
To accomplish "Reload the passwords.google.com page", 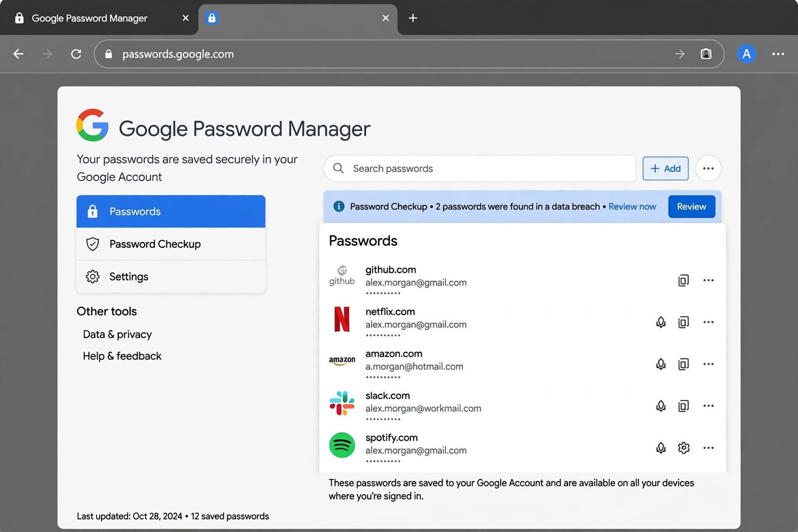I will (76, 54).
